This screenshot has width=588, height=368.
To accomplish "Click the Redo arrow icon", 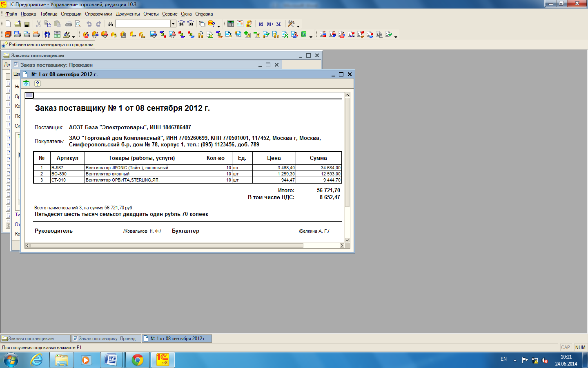I will pyautogui.click(x=98, y=24).
